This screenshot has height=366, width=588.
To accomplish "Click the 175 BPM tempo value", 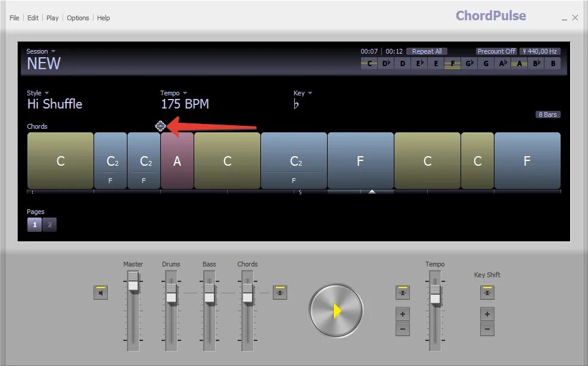I will pyautogui.click(x=185, y=104).
